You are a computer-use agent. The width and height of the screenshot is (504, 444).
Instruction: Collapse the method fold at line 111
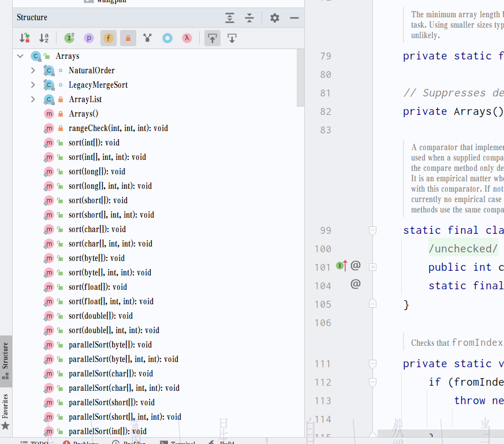[x=372, y=364]
